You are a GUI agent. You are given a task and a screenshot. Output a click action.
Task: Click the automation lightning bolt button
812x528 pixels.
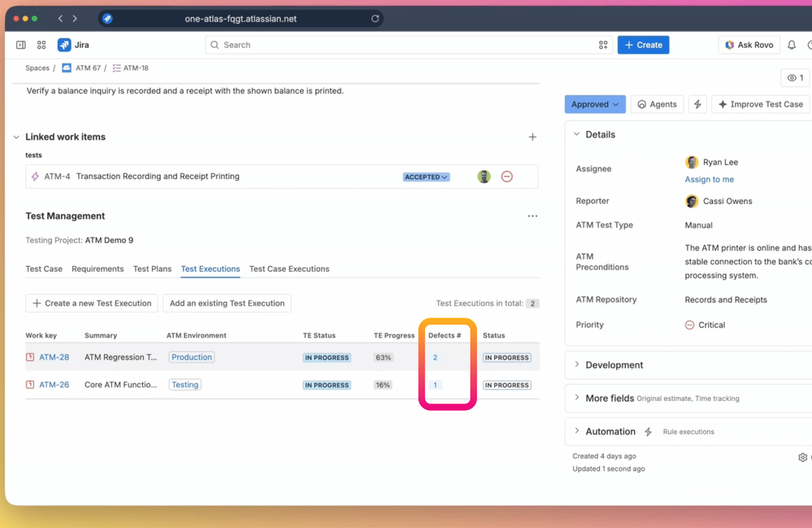coord(697,104)
